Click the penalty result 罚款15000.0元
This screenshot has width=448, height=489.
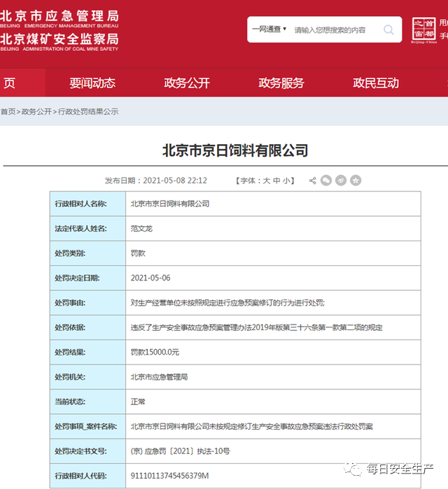pyautogui.click(x=155, y=352)
